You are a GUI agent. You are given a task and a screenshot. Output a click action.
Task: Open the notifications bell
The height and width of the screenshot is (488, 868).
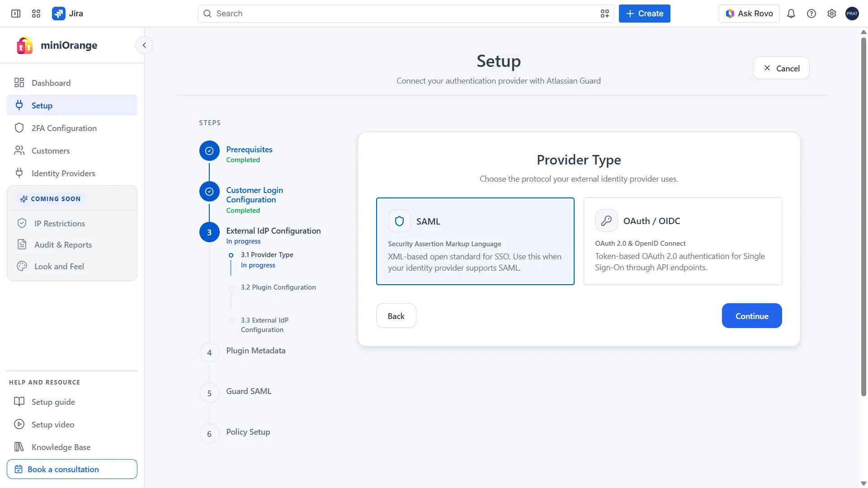[791, 14]
